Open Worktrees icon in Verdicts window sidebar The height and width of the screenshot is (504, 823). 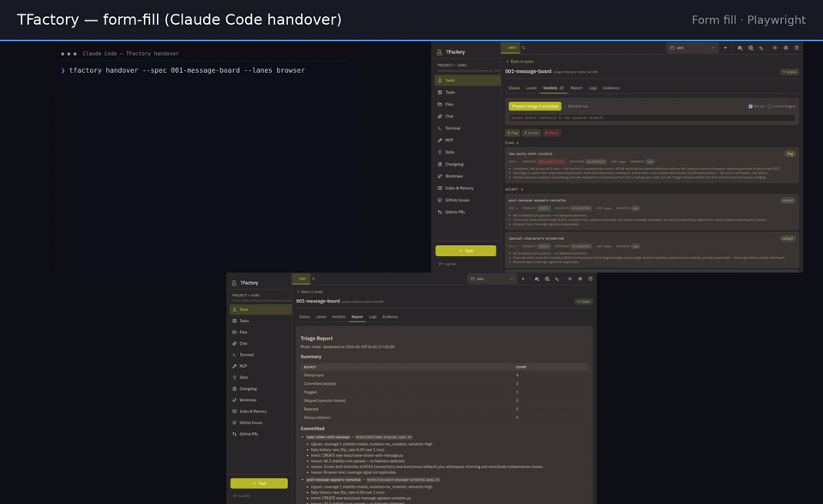click(x=440, y=176)
